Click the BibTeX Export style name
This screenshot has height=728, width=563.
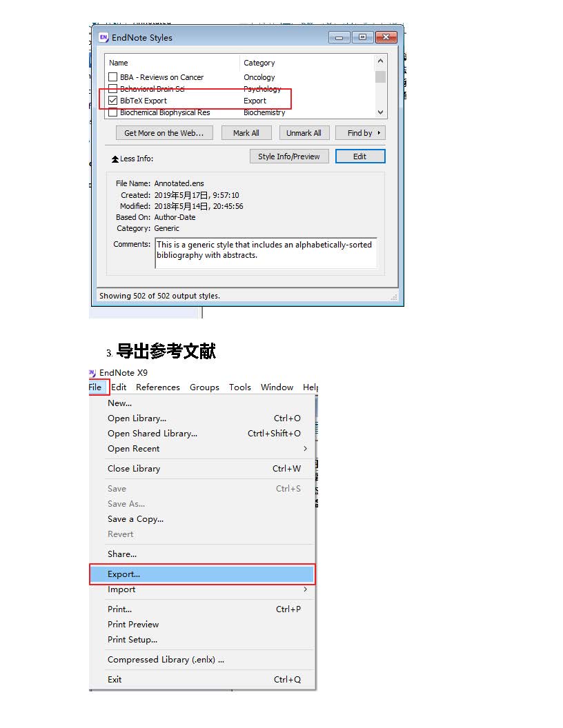point(143,101)
